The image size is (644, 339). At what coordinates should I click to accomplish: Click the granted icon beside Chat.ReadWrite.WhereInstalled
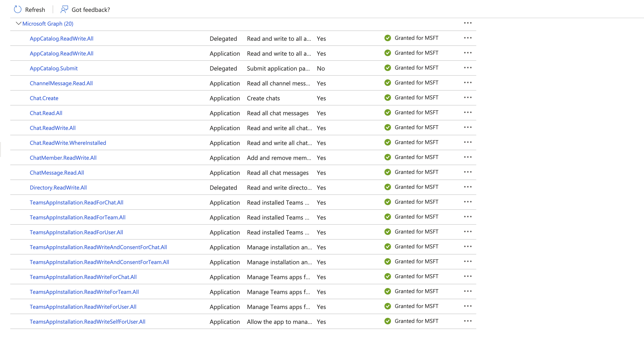388,142
